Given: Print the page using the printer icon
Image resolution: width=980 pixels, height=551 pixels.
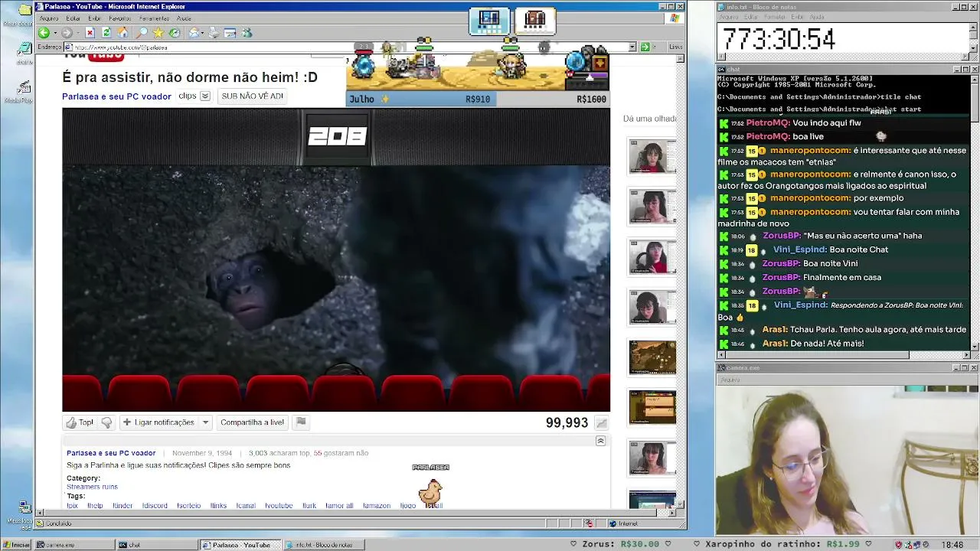Looking at the screenshot, I should tap(214, 33).
